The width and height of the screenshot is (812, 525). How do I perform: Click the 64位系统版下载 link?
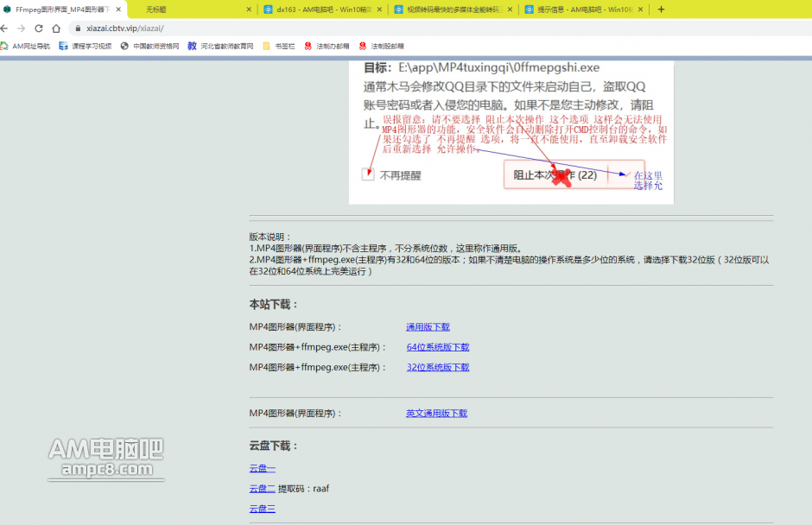coord(438,347)
